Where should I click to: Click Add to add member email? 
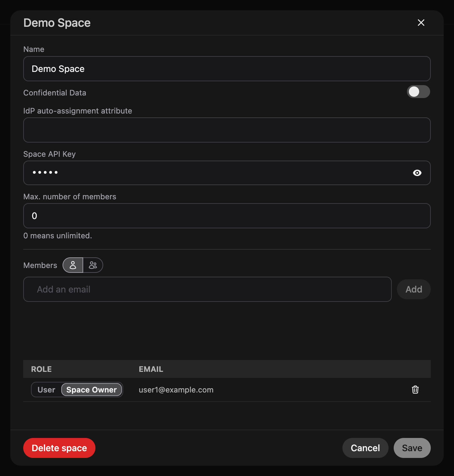(414, 289)
